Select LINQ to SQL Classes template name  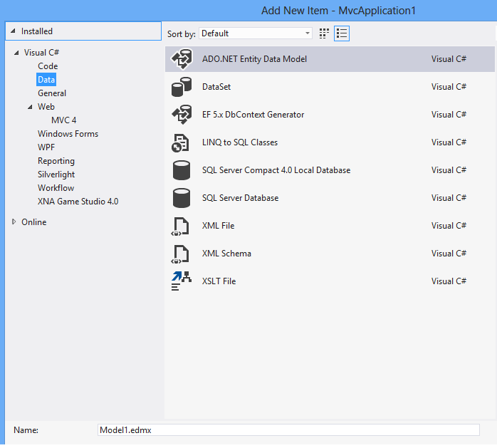coord(240,142)
